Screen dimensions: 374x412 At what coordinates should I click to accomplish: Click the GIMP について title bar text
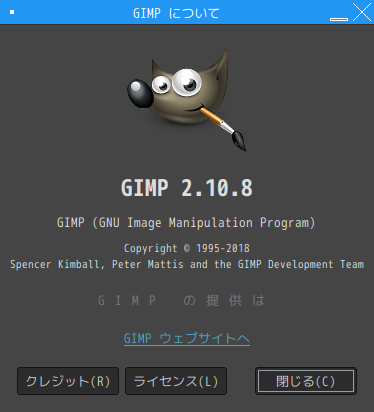(176, 13)
